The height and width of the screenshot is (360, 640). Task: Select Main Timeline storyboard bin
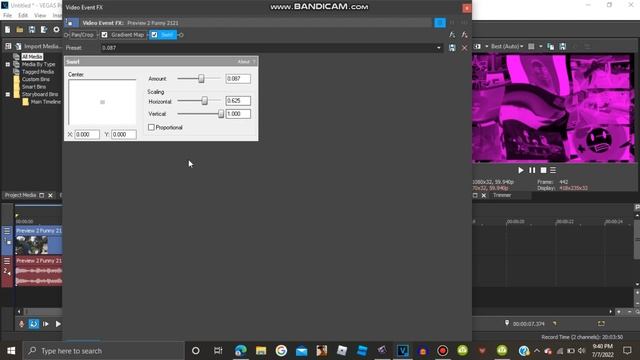(x=46, y=102)
